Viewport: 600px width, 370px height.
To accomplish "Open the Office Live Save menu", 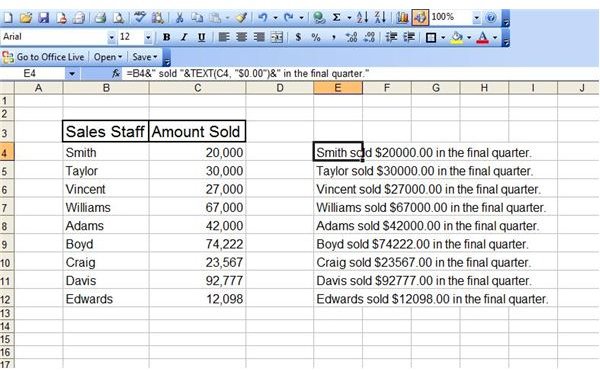I will [x=145, y=57].
